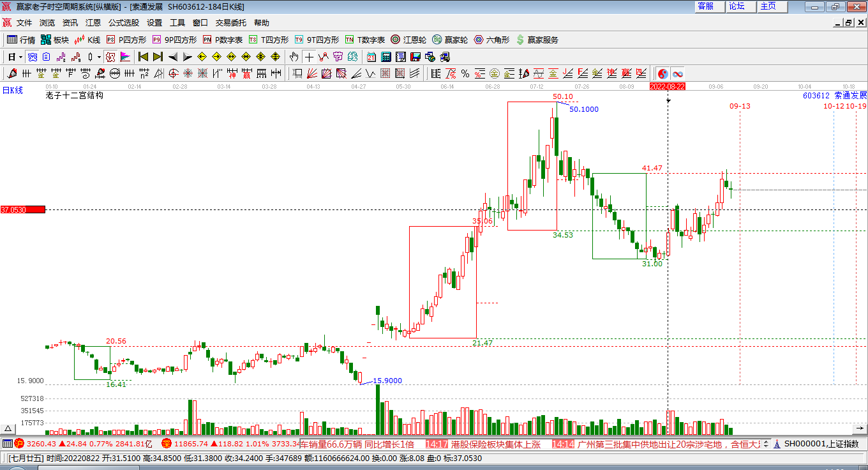Open the 赢家轮 wheel tool
Screen dimensions: 868x470
[450, 40]
